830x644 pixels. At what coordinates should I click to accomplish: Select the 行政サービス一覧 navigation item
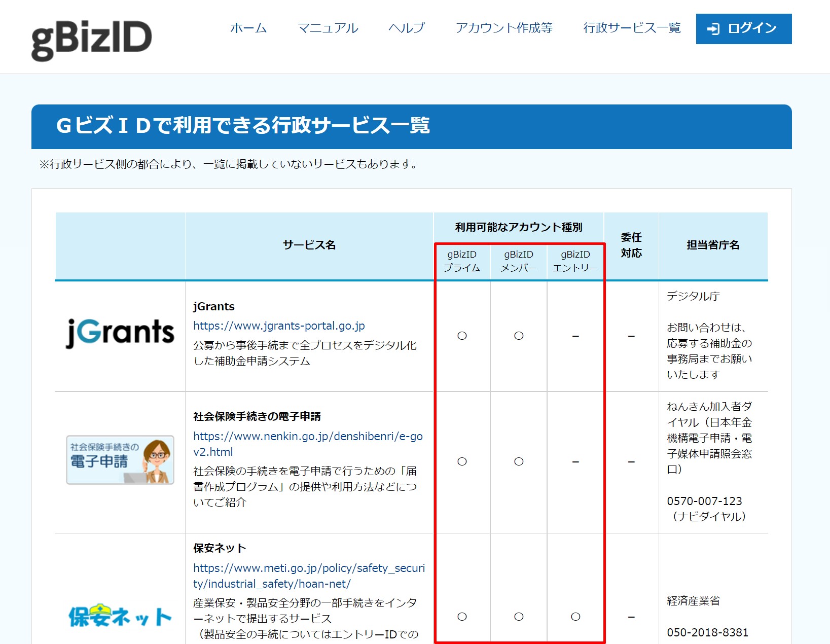[632, 29]
